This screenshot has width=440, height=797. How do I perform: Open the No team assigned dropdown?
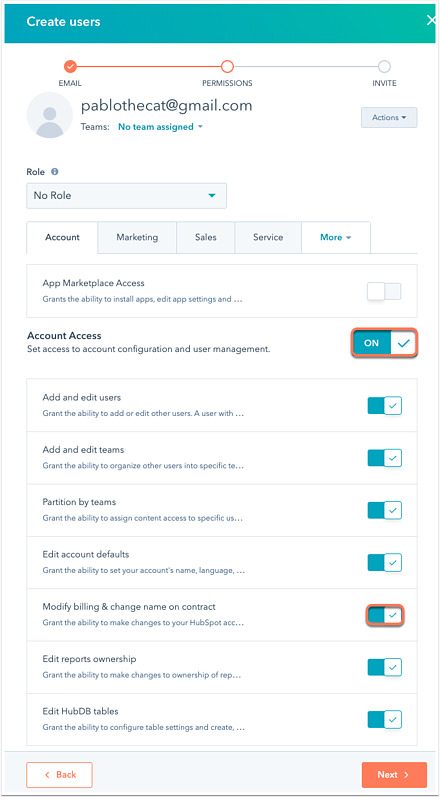(x=160, y=127)
